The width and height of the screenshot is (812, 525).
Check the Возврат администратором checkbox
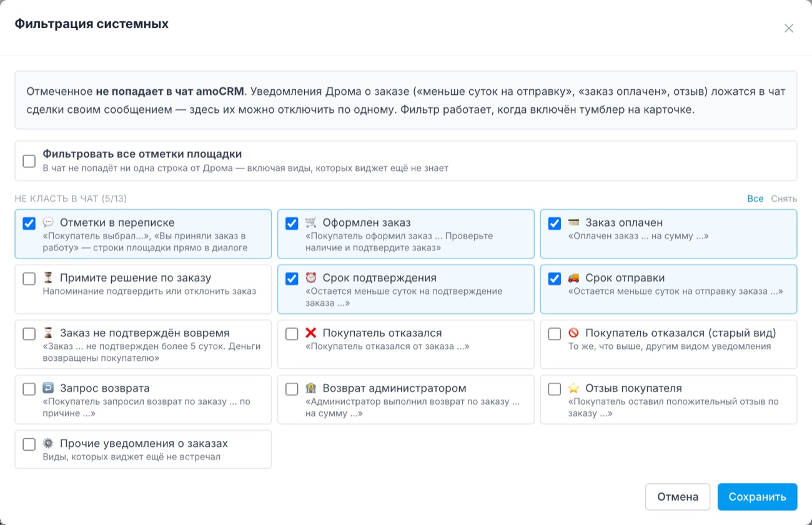[292, 389]
